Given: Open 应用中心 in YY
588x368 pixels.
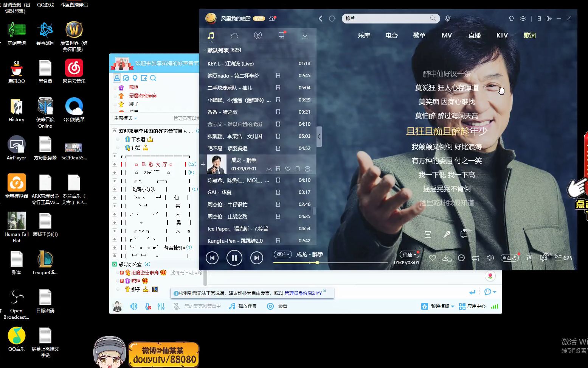Looking at the screenshot, I should [x=472, y=306].
